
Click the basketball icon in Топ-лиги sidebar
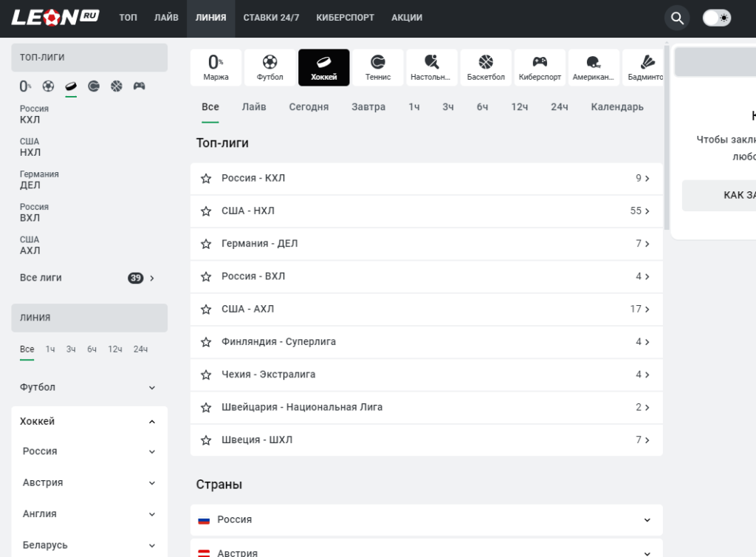[x=116, y=86]
